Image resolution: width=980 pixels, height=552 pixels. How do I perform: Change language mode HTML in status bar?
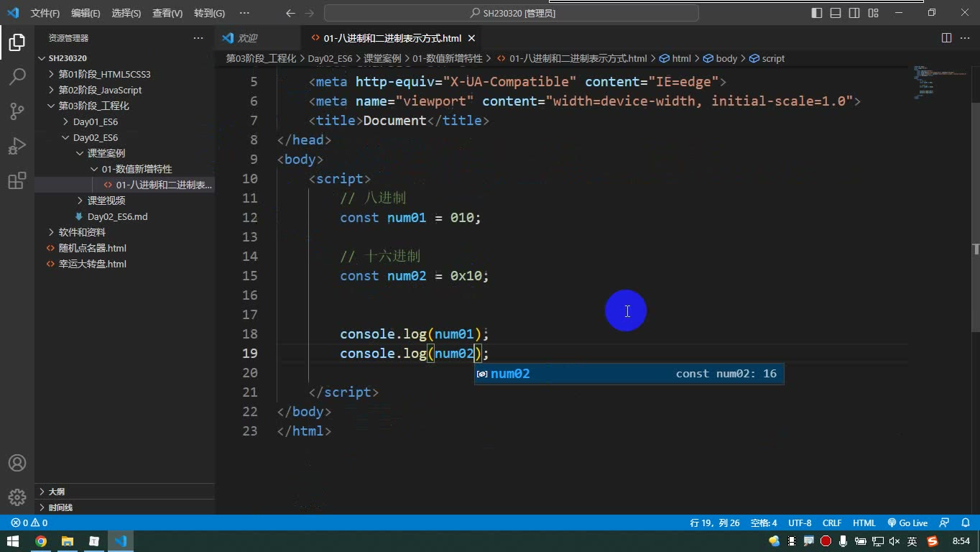click(864, 523)
